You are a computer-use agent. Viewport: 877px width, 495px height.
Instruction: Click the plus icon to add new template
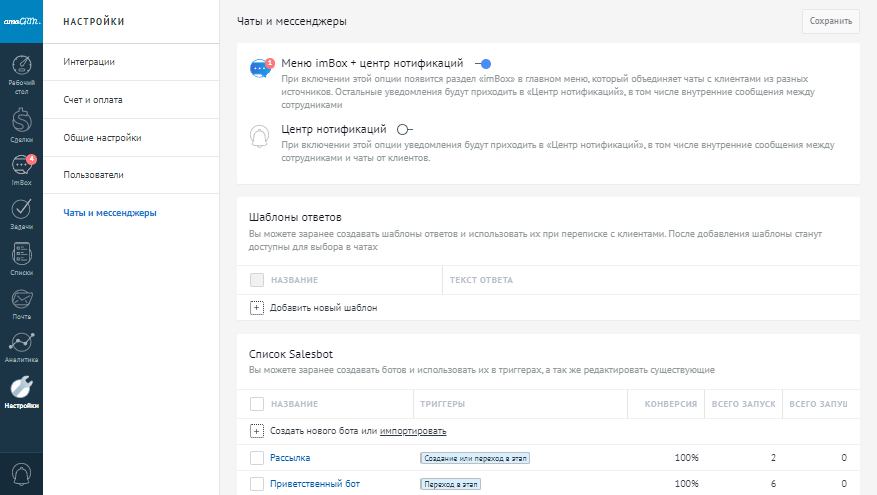257,308
